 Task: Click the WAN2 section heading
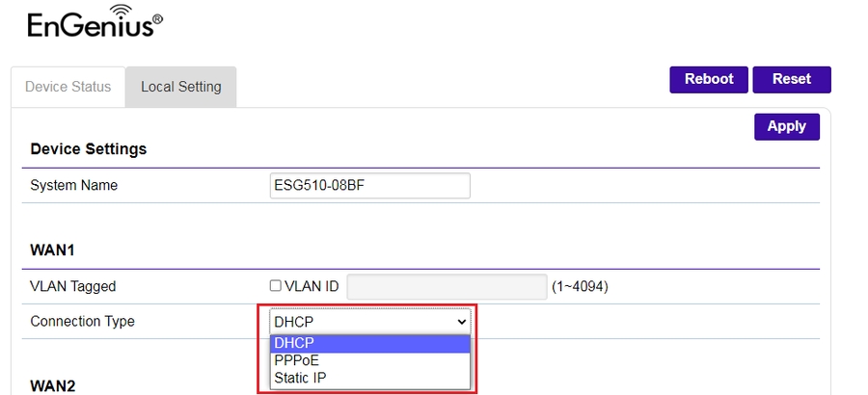click(x=52, y=385)
